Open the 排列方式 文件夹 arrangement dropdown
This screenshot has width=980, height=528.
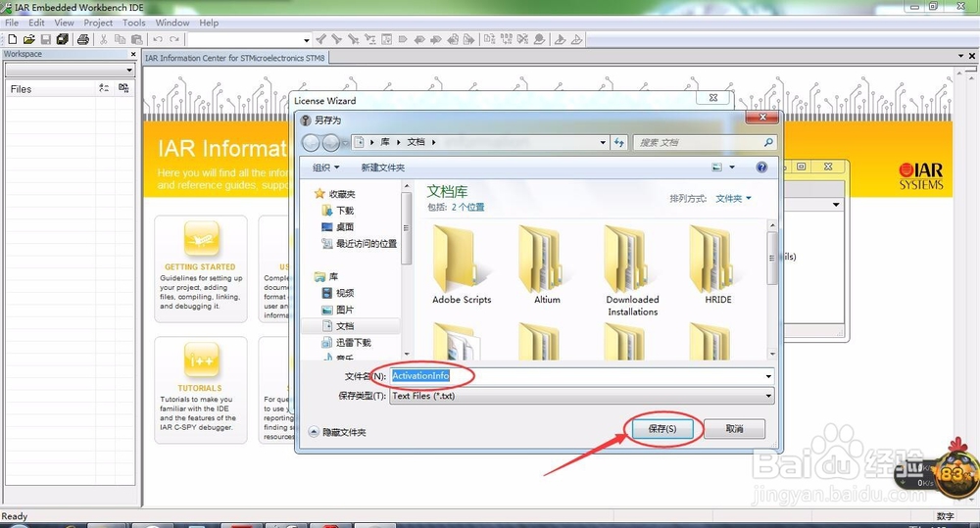click(x=734, y=199)
